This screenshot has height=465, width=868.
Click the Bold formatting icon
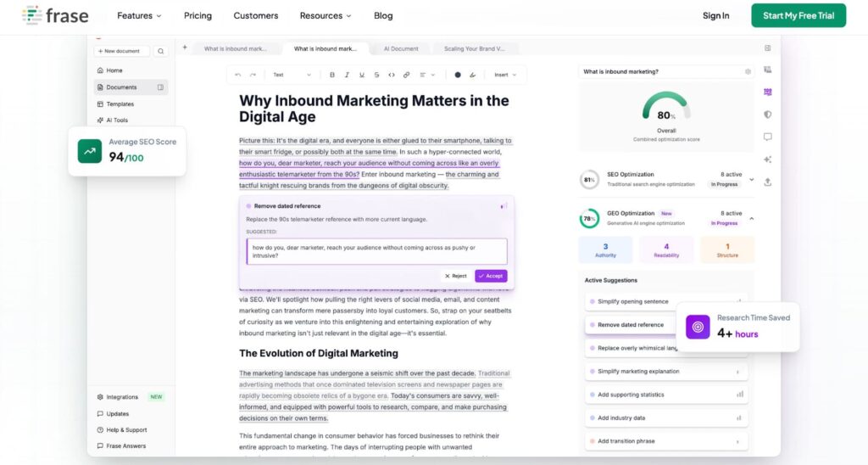pos(332,75)
